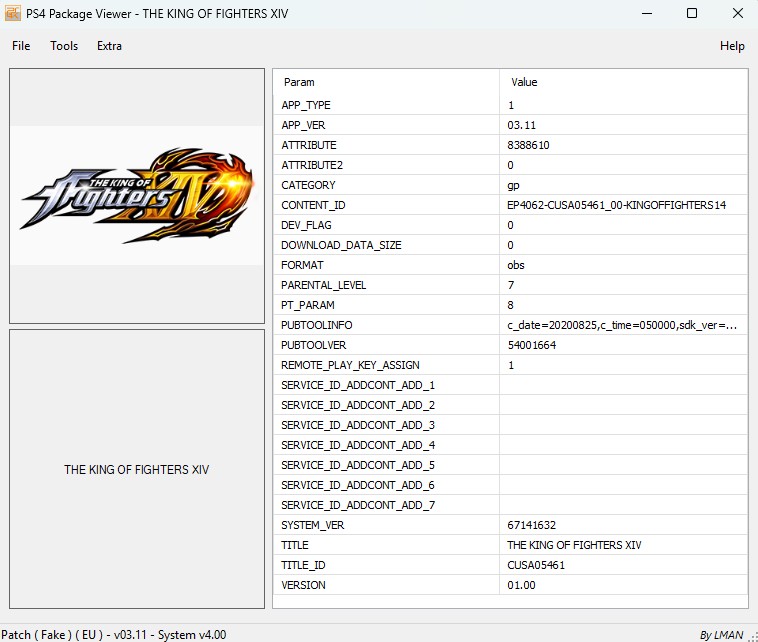
Task: Select the SERVICE_ID_ADDCONT_ADD_2 row
Action: [x=510, y=405]
